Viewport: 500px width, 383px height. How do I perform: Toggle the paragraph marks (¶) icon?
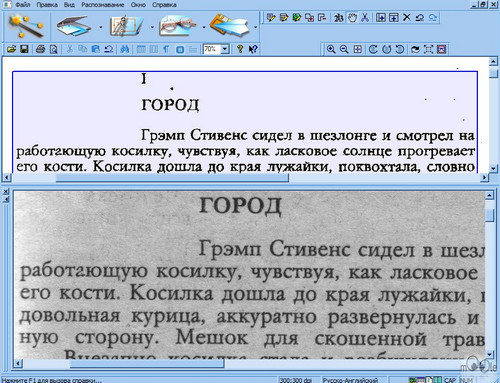pos(166,49)
